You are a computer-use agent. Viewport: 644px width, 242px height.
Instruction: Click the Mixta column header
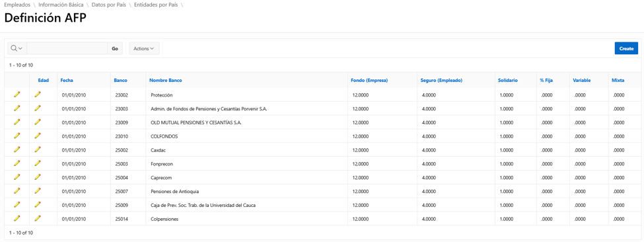(x=618, y=81)
